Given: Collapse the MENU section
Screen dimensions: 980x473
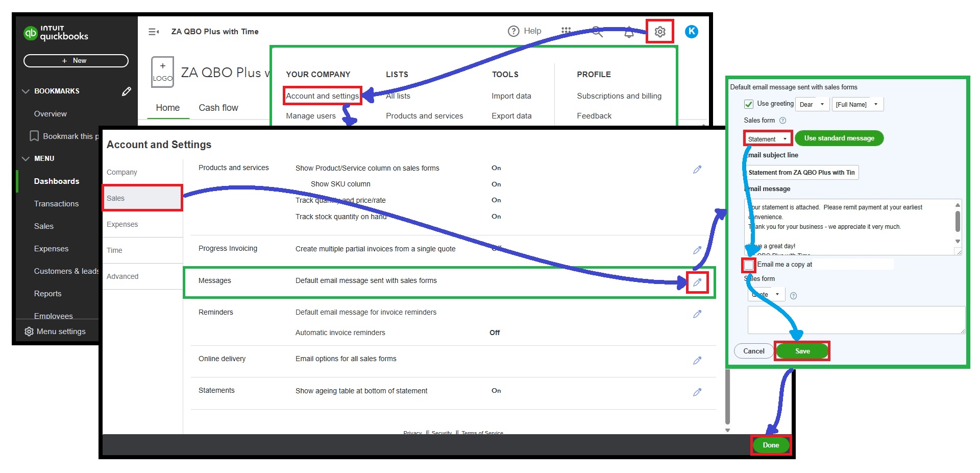Looking at the screenshot, I should click(x=26, y=159).
